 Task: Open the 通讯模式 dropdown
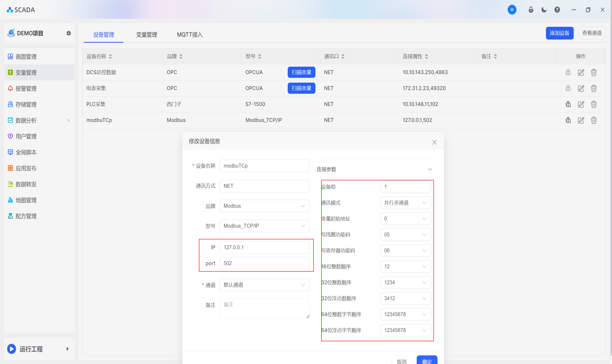(405, 203)
